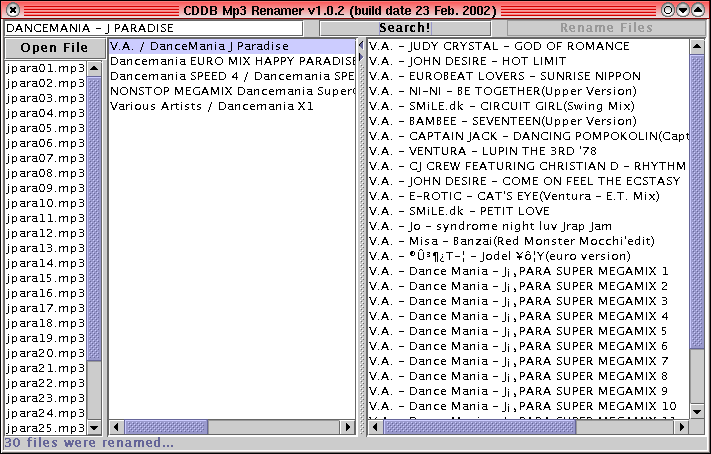
Task: Select file jpara12.mp3
Action: (45, 233)
